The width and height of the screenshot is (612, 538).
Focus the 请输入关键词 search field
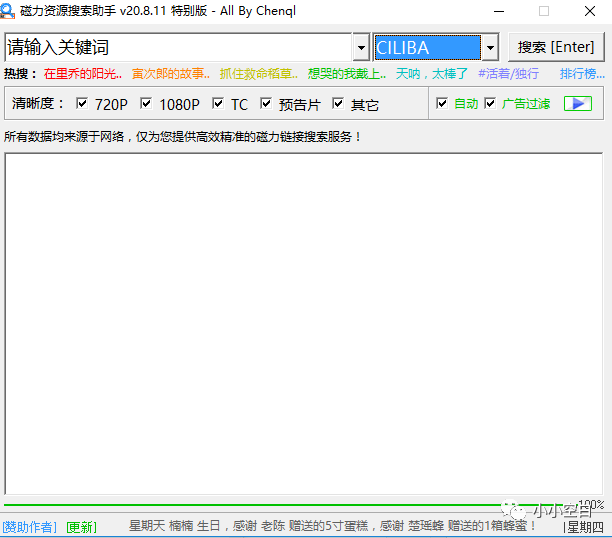(x=177, y=47)
